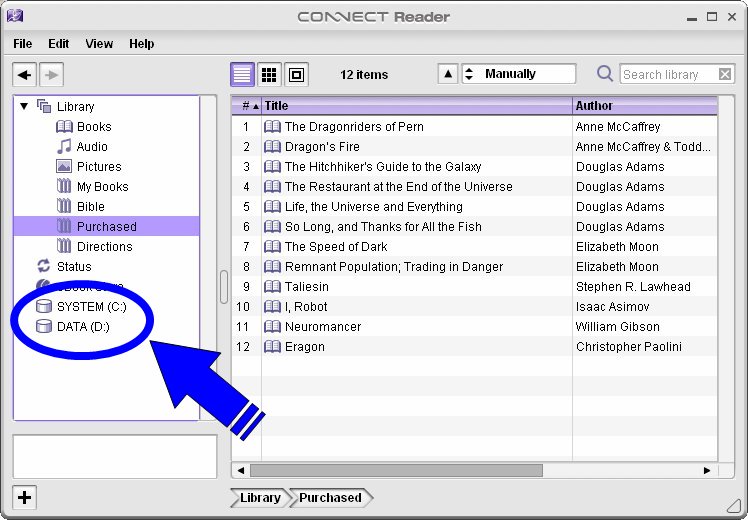Click the Books open-book icon

64,126
